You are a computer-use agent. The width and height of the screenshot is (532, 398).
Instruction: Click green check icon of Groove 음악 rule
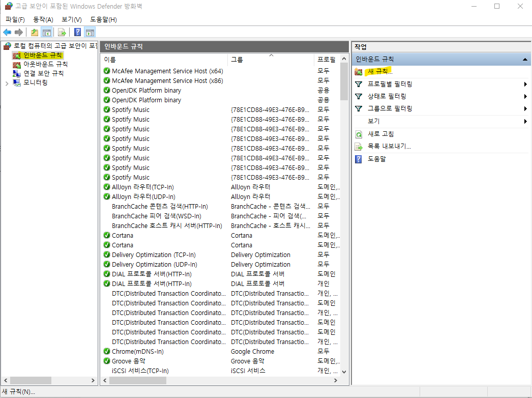pyautogui.click(x=107, y=361)
